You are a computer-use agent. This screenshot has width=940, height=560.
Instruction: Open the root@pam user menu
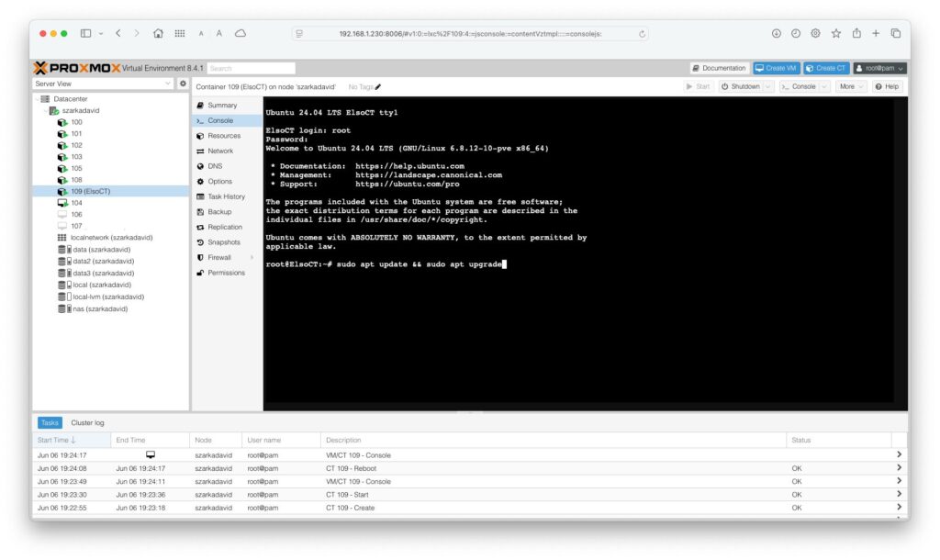point(879,68)
